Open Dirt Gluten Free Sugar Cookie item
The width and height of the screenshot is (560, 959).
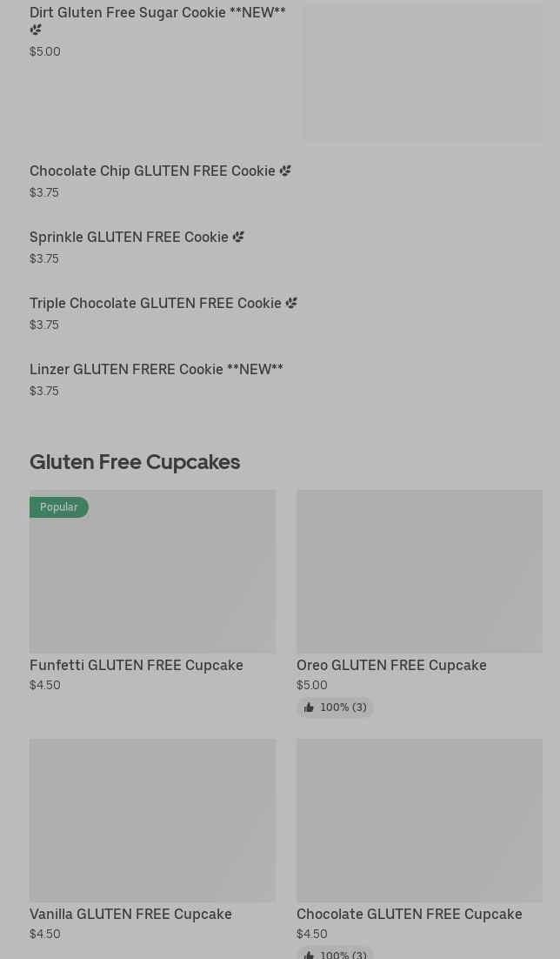(x=157, y=13)
